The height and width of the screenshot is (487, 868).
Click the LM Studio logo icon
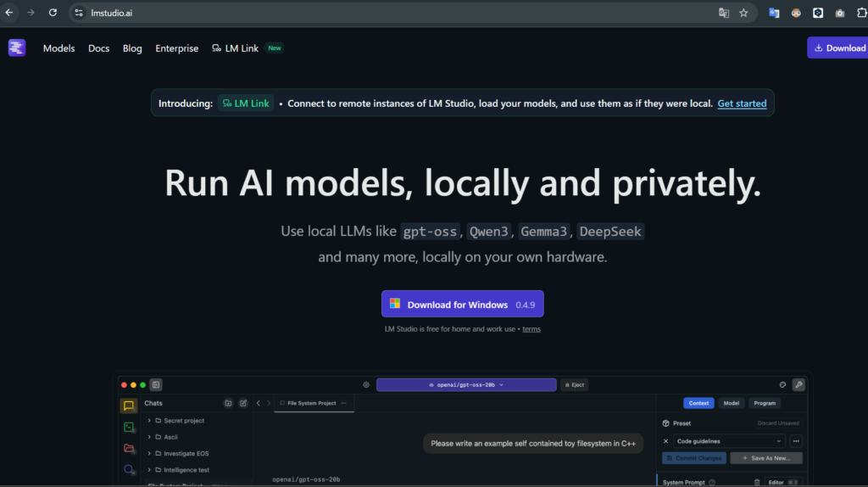tap(17, 48)
